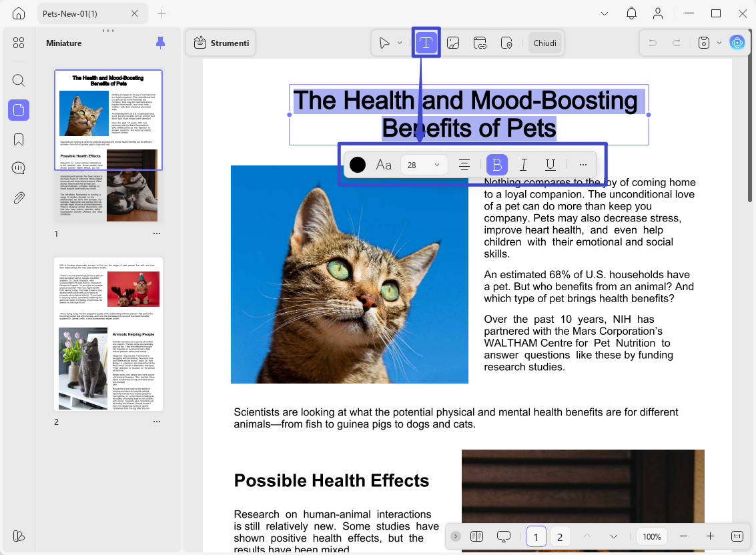Start presentation slideshow mode
756x555 pixels.
click(503, 536)
